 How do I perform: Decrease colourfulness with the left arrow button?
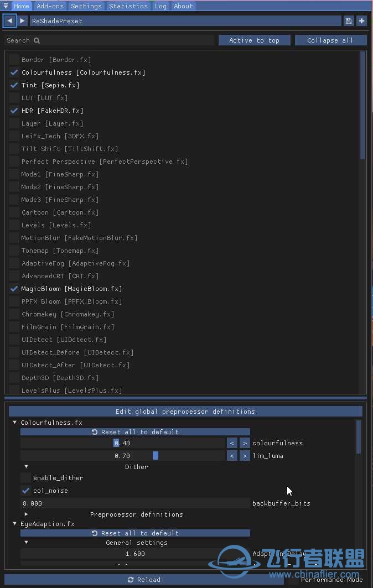point(232,443)
